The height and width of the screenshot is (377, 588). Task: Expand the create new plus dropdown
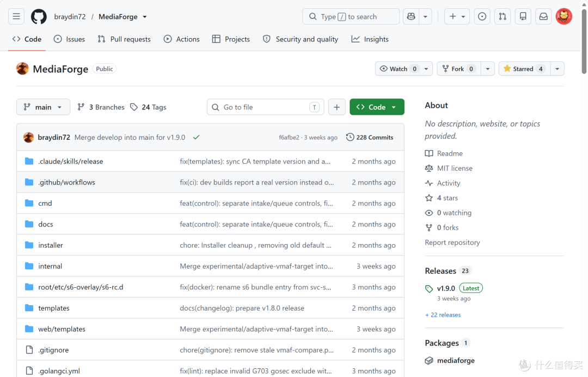(457, 16)
